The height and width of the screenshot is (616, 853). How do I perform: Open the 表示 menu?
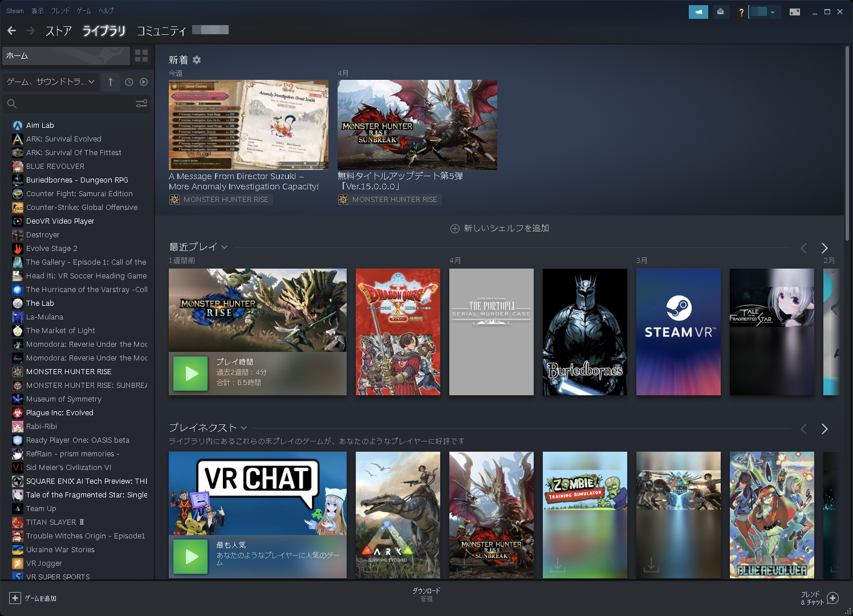point(37,10)
